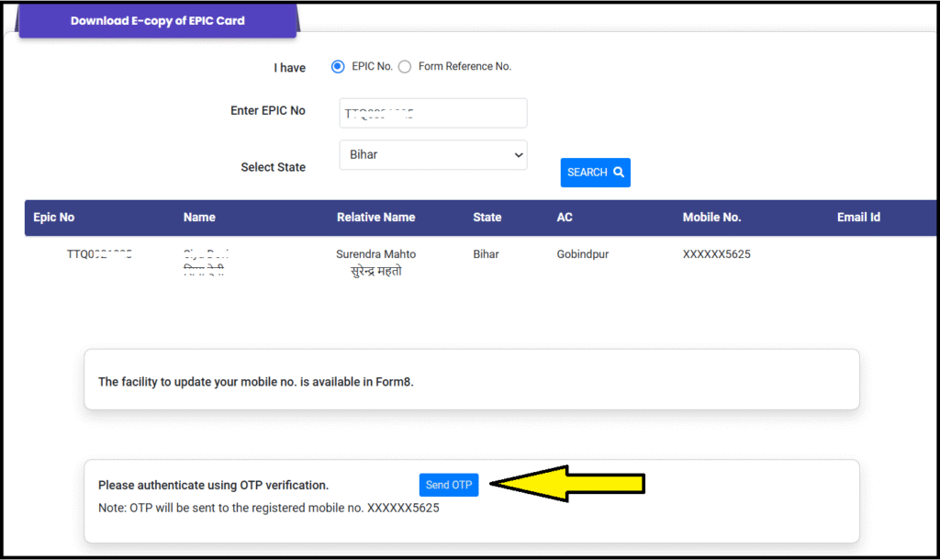Open the Download E-copy of EPIC Card tab
940x560 pixels.
[x=157, y=20]
